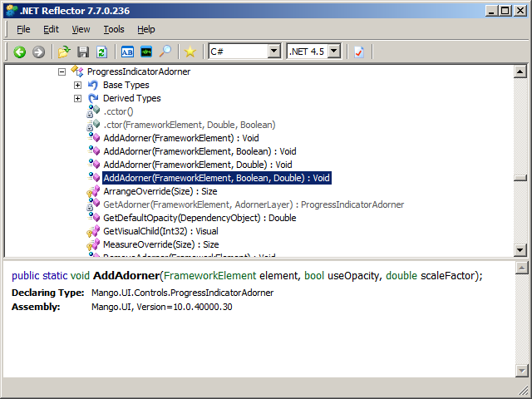Expand the Derived Types node
The height and width of the screenshot is (399, 532).
(x=77, y=98)
